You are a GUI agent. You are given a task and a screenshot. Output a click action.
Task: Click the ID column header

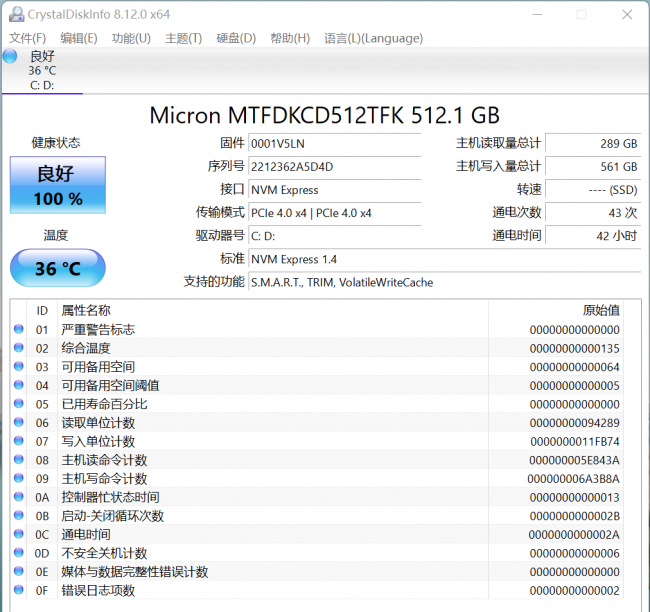pos(42,311)
